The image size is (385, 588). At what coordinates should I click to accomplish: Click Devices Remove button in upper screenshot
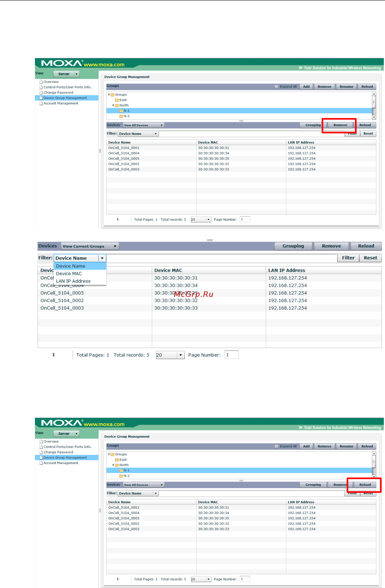click(x=340, y=125)
